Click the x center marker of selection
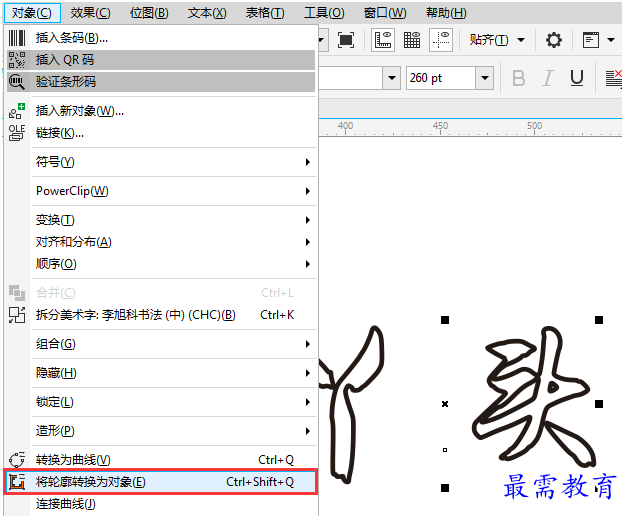 (x=445, y=404)
